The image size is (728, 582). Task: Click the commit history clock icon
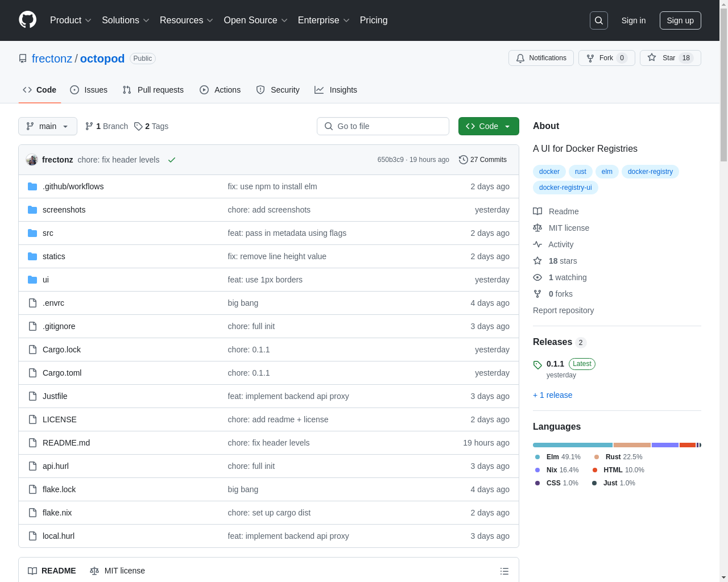coord(464,160)
